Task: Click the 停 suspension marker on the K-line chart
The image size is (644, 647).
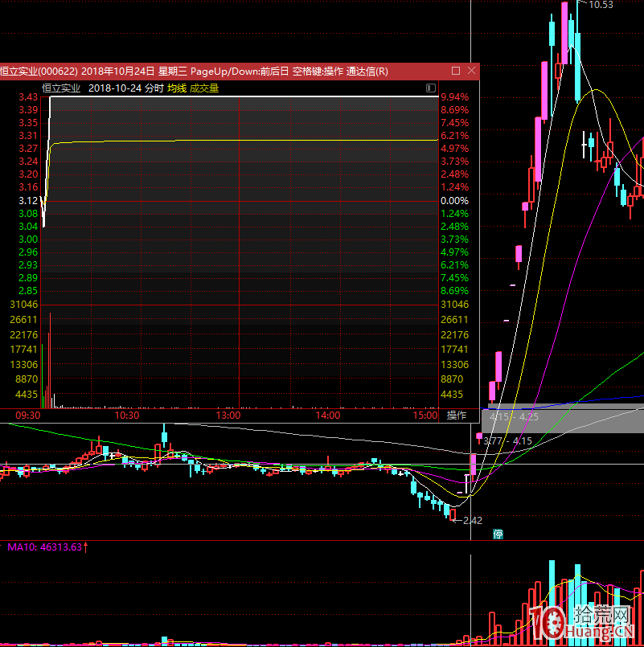Action: click(x=498, y=534)
